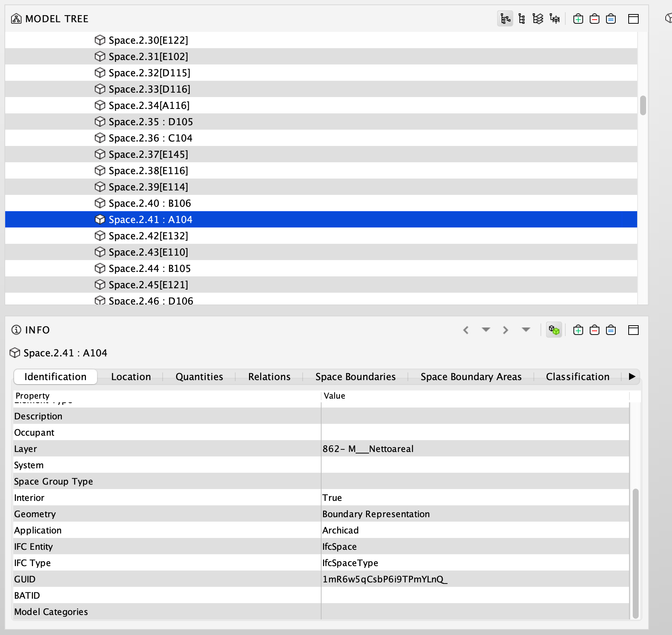Show more tabs with the black arrow
Screen dimensions: 672x635
pos(632,376)
